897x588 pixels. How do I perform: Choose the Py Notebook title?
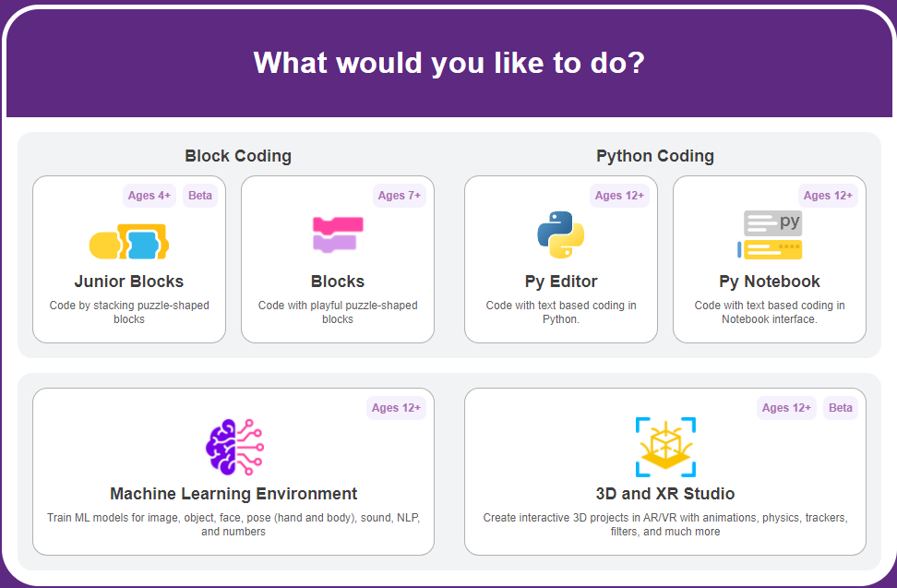(x=770, y=282)
